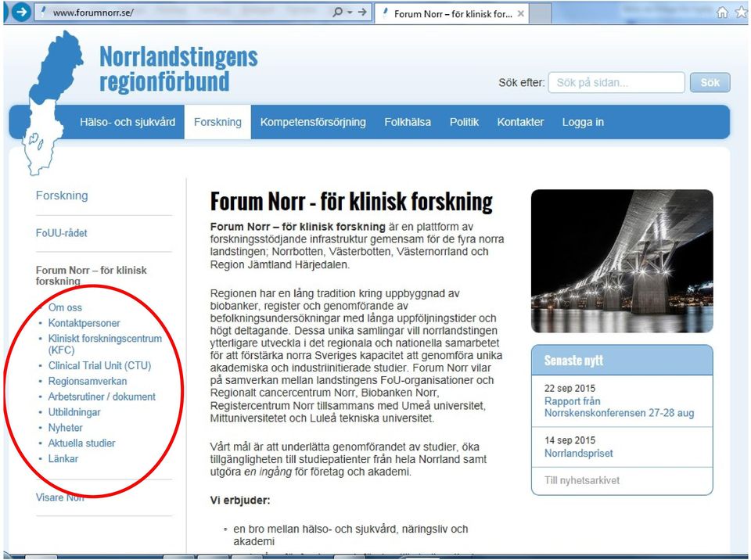Click the 'Vi erbjuder:' subheading
Viewport: 751px width, 560px height.
[240, 501]
